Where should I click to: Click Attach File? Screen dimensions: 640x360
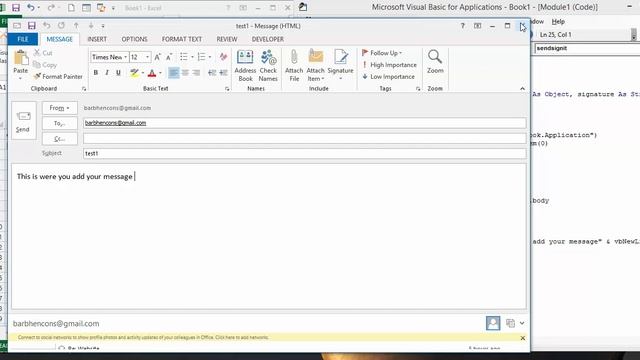(x=294, y=66)
